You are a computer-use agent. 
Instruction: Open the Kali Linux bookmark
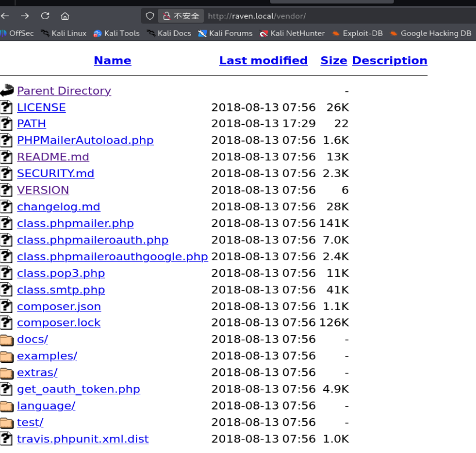click(63, 34)
